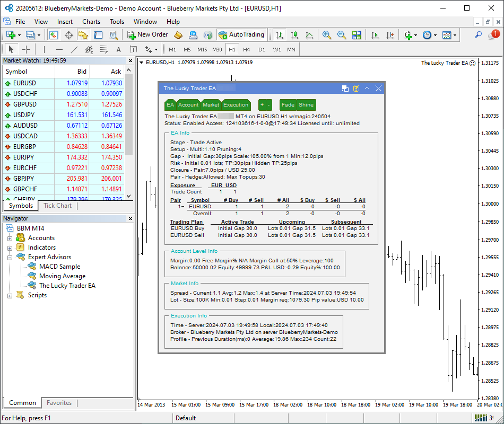Switch timeframe to MN

(x=291, y=49)
